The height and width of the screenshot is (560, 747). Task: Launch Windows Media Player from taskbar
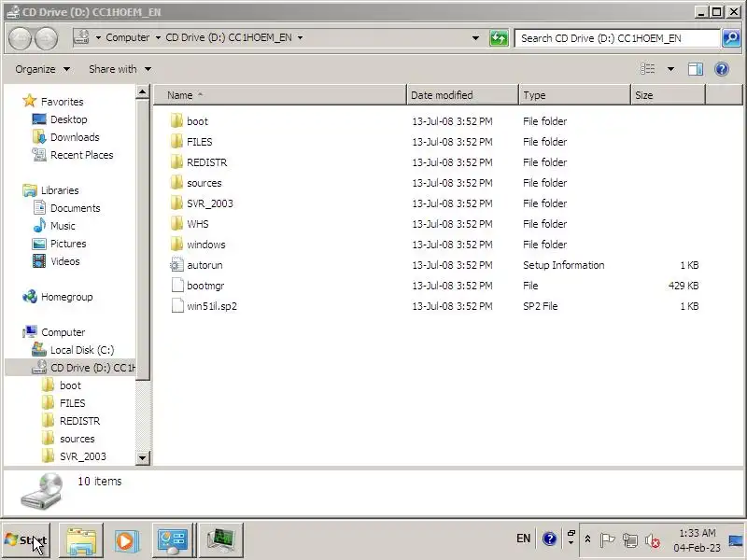pyautogui.click(x=126, y=540)
